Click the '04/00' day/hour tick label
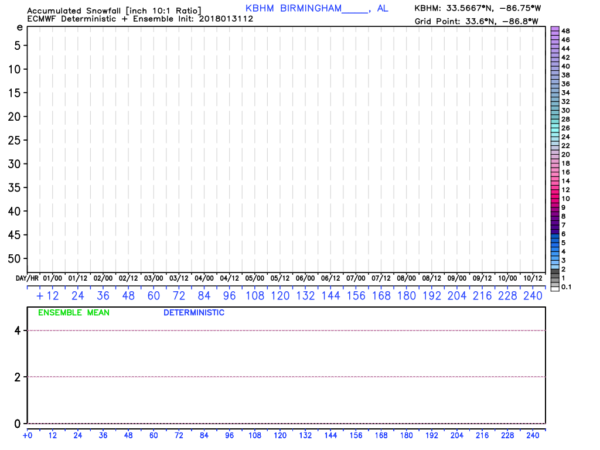 tap(204, 278)
